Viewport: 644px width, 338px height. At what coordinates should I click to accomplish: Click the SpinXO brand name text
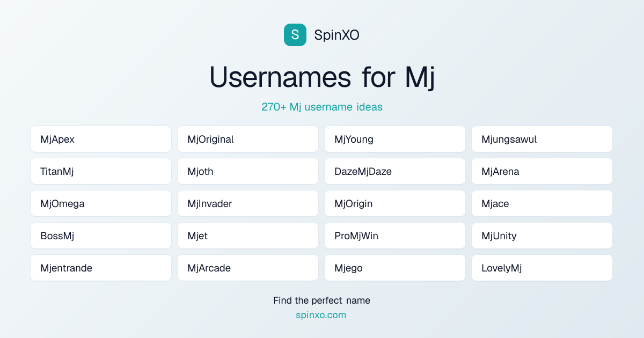[x=336, y=35]
